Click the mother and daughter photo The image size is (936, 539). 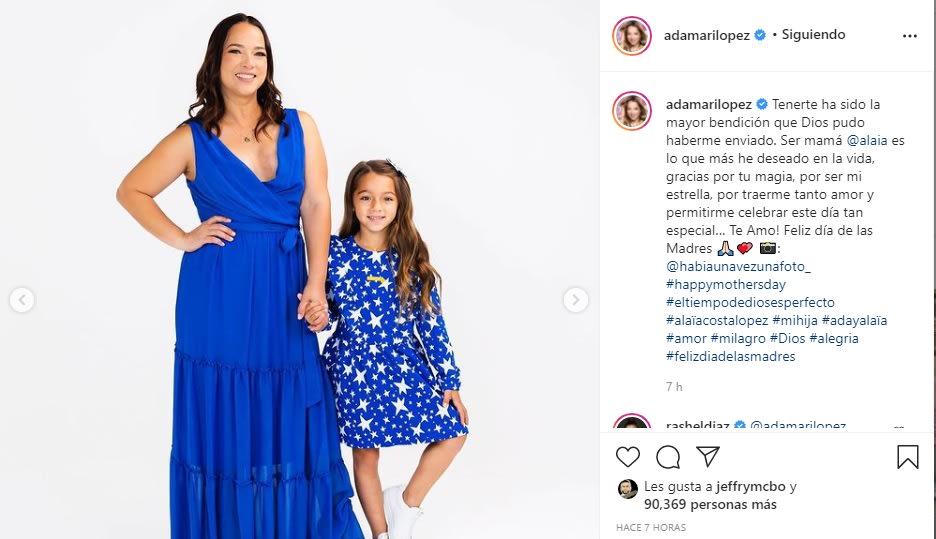[x=298, y=270]
